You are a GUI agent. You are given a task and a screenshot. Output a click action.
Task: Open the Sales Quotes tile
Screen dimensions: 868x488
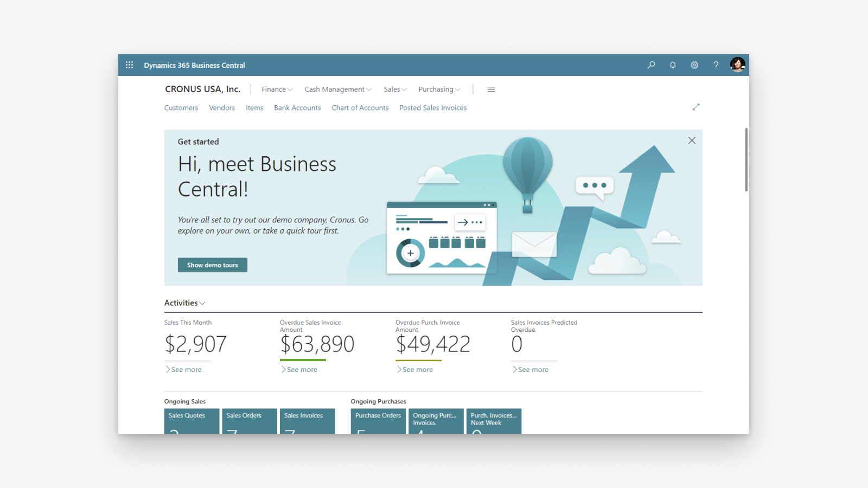tap(192, 421)
